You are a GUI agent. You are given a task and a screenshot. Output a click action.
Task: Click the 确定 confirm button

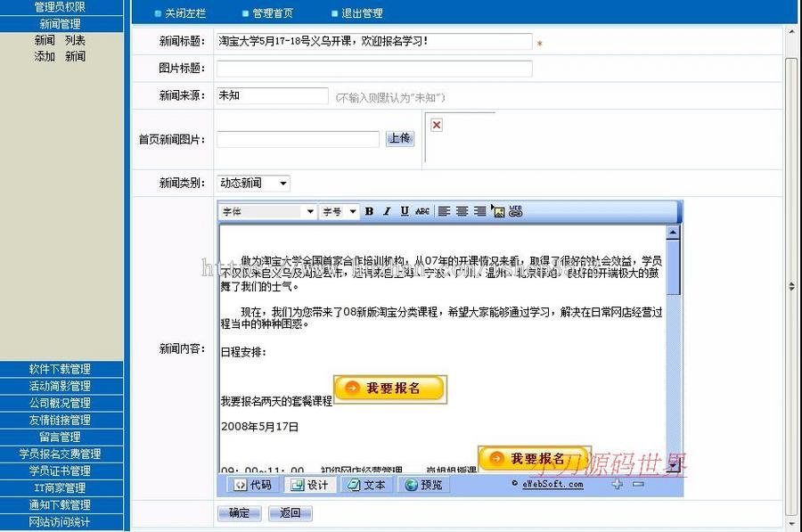pos(239,513)
